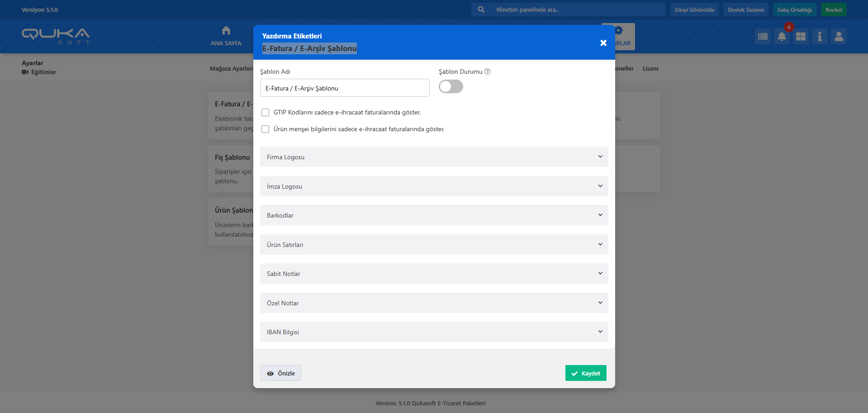Click the grid layout icon in header
The width and height of the screenshot is (868, 413).
pos(801,37)
